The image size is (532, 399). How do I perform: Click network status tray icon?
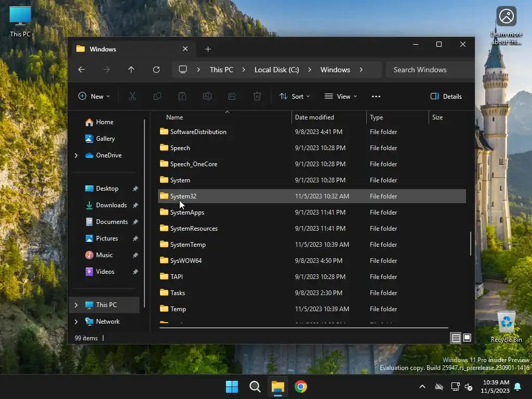[x=455, y=387]
